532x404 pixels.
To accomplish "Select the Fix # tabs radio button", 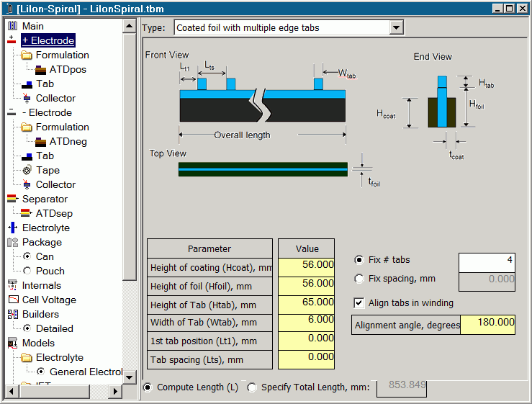I will (359, 260).
